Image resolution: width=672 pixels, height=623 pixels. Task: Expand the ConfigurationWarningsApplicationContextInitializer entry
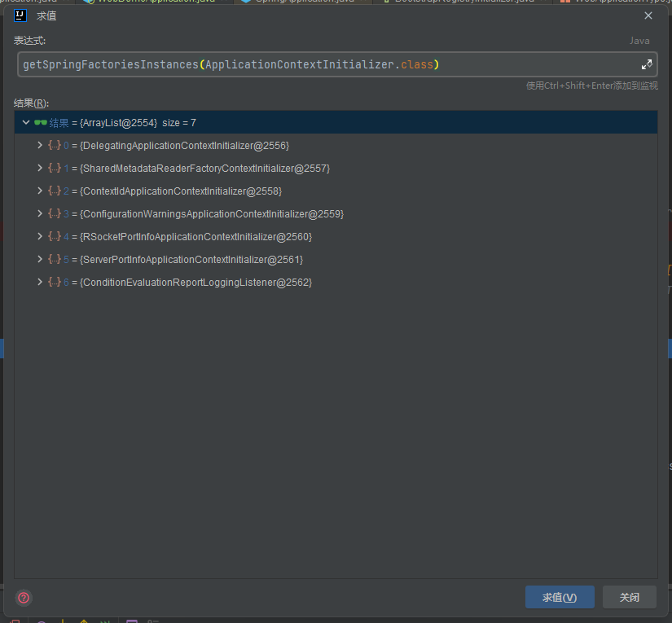pos(40,213)
